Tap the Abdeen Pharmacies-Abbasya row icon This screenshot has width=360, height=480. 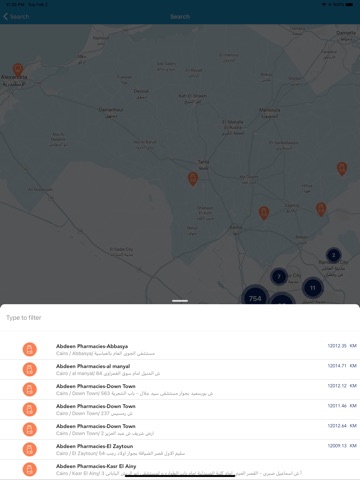tap(30, 349)
